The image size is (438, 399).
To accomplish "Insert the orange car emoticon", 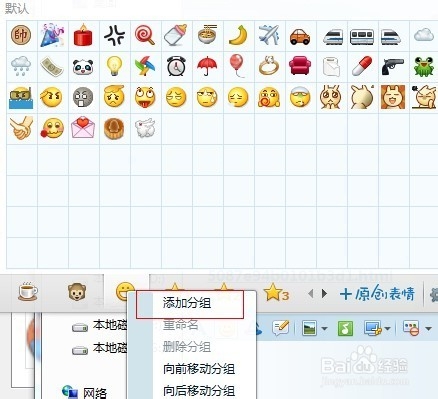I will [x=300, y=36].
